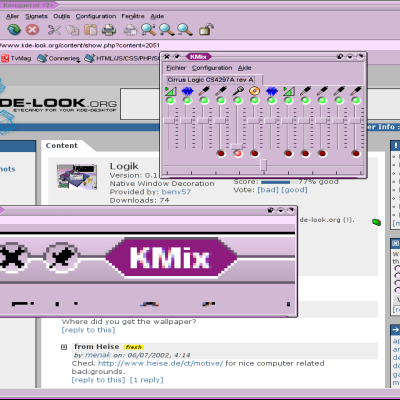Click the scissors Cut icon
Viewport: 400px width, 400px height.
(x=54, y=30)
